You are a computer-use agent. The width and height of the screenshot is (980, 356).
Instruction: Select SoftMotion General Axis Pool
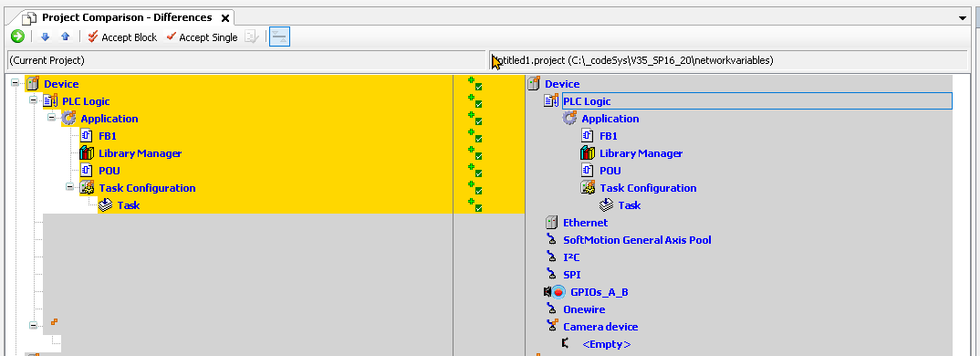[638, 240]
